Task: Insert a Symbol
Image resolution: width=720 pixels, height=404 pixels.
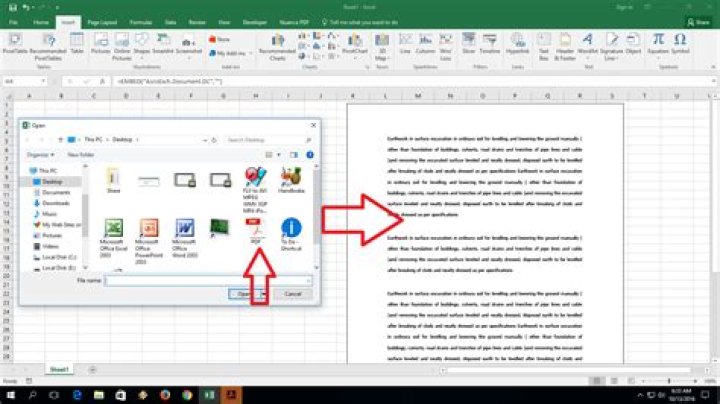Action: (680, 44)
